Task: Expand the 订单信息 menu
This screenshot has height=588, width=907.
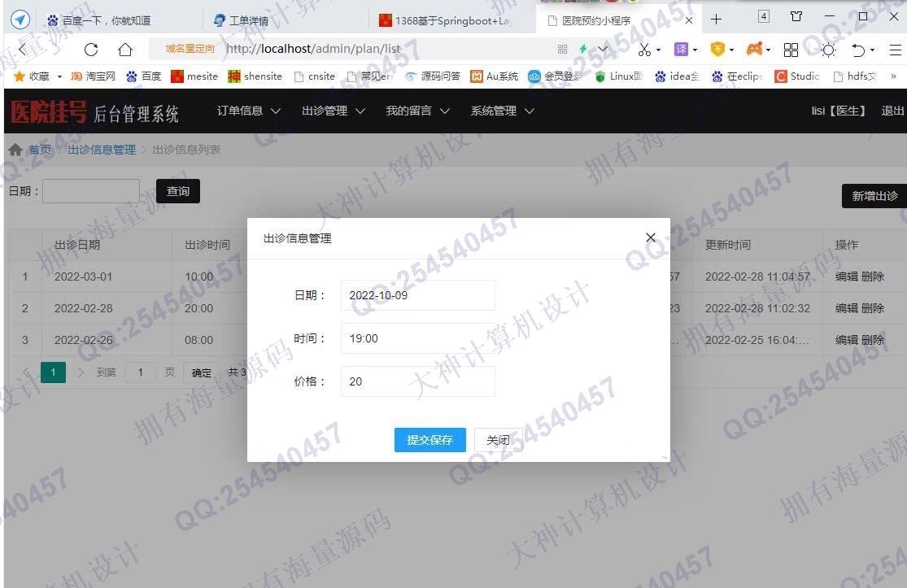Action: (x=249, y=111)
